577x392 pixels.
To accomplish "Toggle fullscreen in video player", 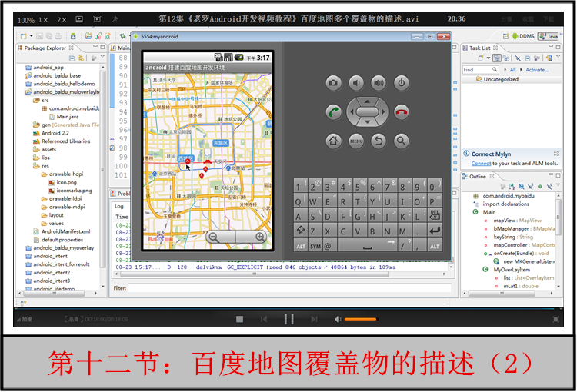I will pos(555,319).
